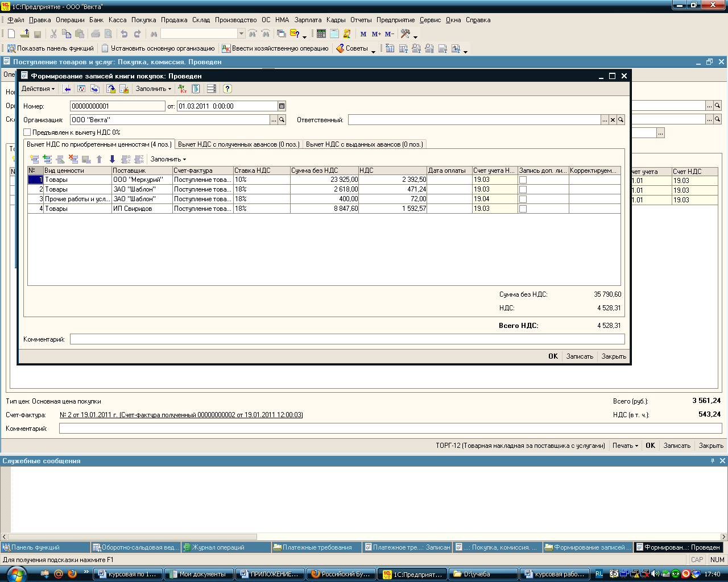Click the find-in-list icon in dialog toolbar
Image resolution: width=728 pixels, height=582 pixels.
67,89
